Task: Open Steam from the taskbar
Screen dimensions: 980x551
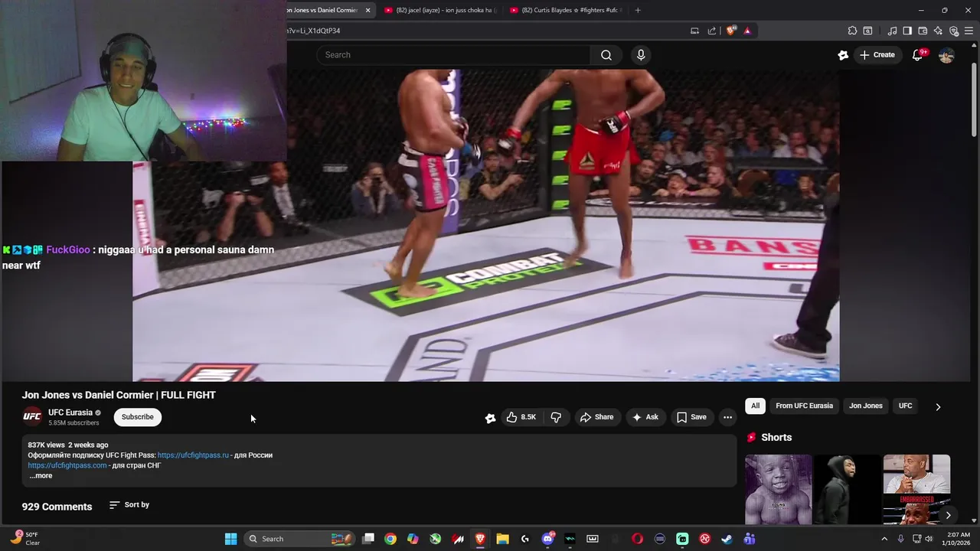Action: pos(727,539)
